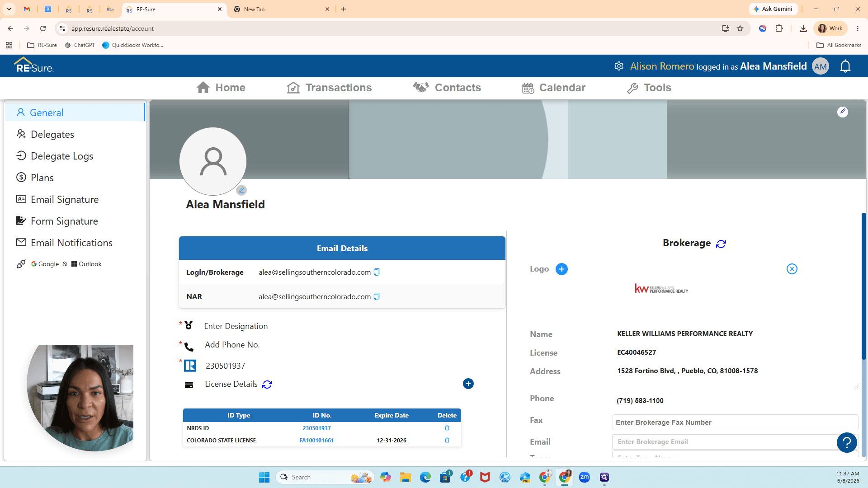Open the RE-Sure bookmarks folder

tap(42, 45)
